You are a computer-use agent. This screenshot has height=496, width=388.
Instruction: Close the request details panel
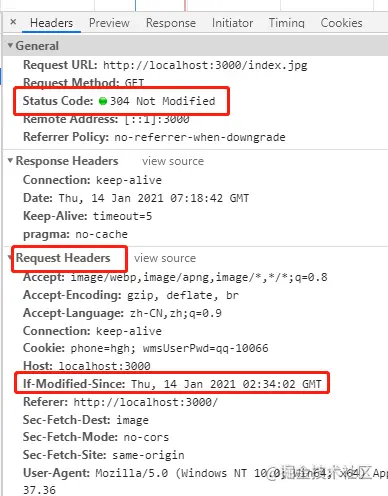click(13, 22)
